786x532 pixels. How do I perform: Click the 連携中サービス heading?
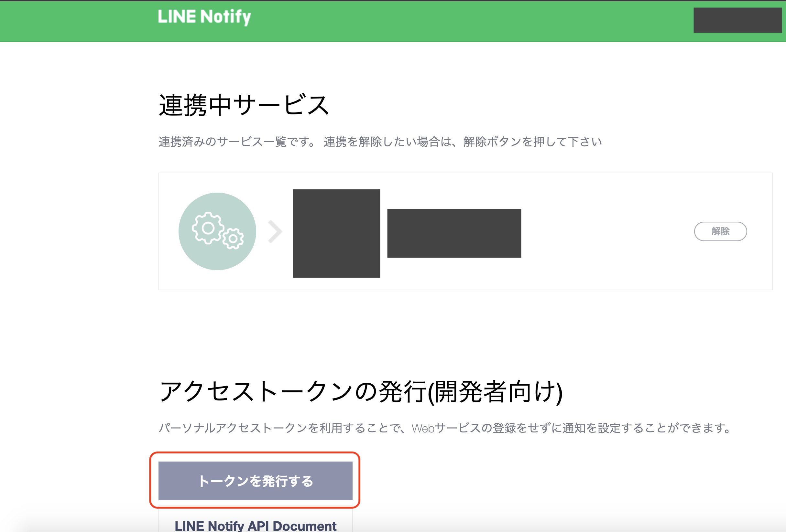244,105
